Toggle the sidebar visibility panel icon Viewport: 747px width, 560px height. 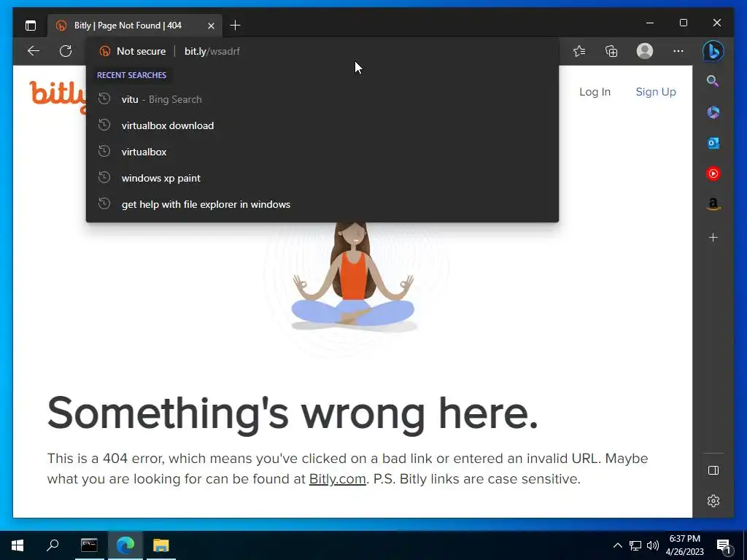click(713, 470)
